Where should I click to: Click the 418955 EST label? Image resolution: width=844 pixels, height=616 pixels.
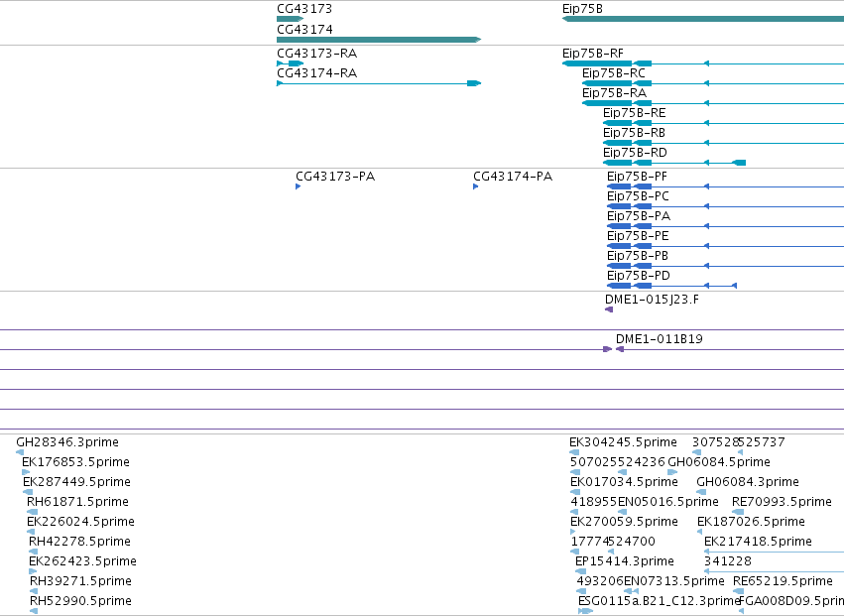click(594, 502)
